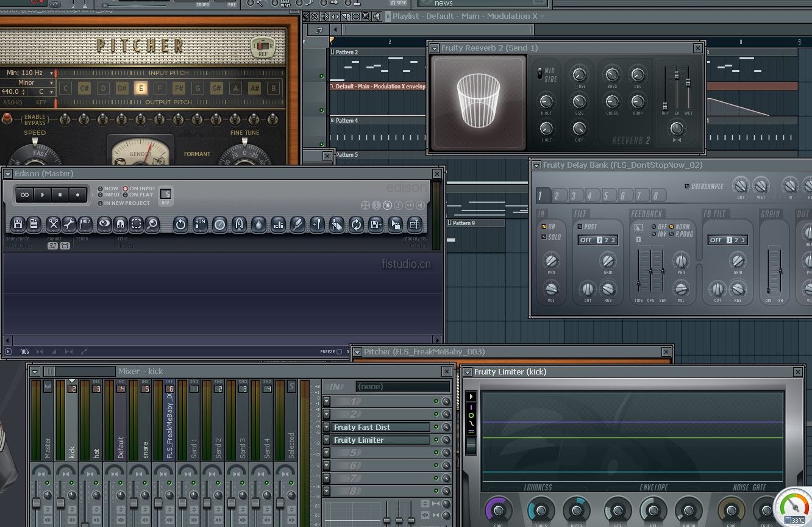Viewport: 812px width, 527px height.
Task: Open Fruity Delay Bank window menu arrow
Action: point(536,165)
